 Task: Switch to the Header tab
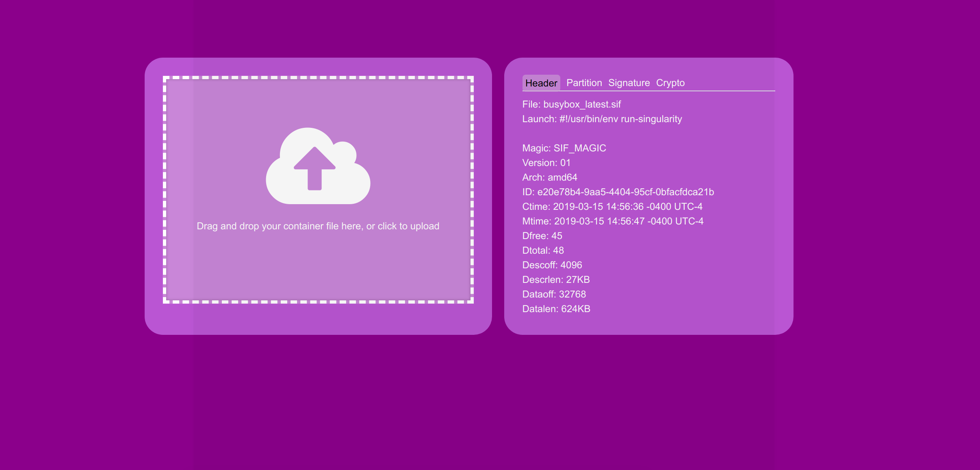pos(541,83)
